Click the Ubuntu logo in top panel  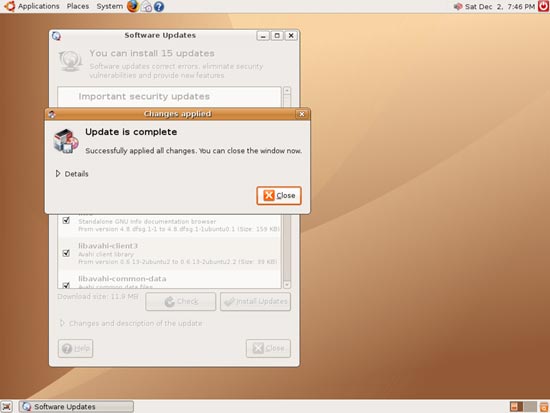(9, 6)
